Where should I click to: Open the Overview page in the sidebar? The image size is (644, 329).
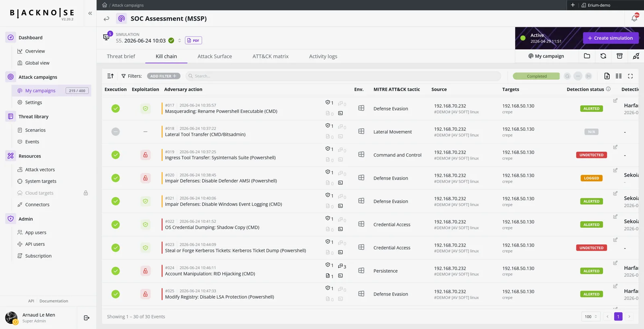(35, 51)
